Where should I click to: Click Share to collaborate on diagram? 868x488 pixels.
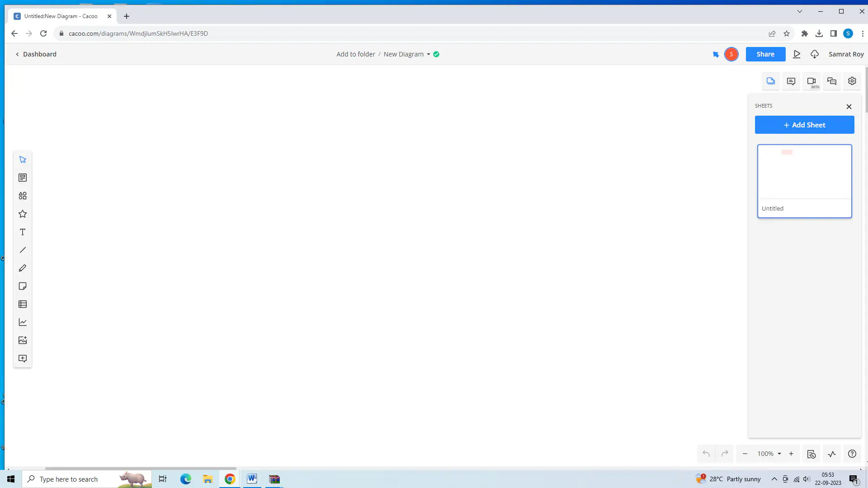point(765,54)
